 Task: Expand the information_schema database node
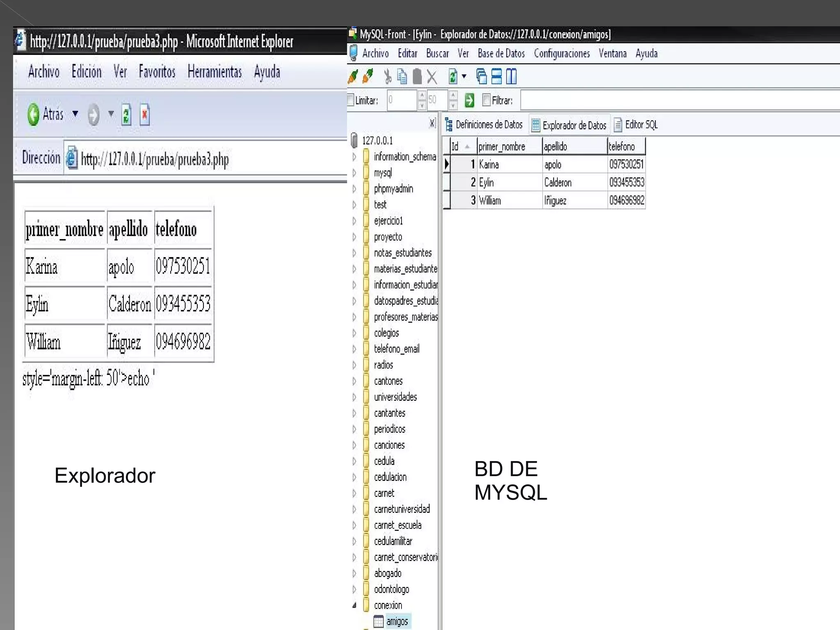point(354,157)
